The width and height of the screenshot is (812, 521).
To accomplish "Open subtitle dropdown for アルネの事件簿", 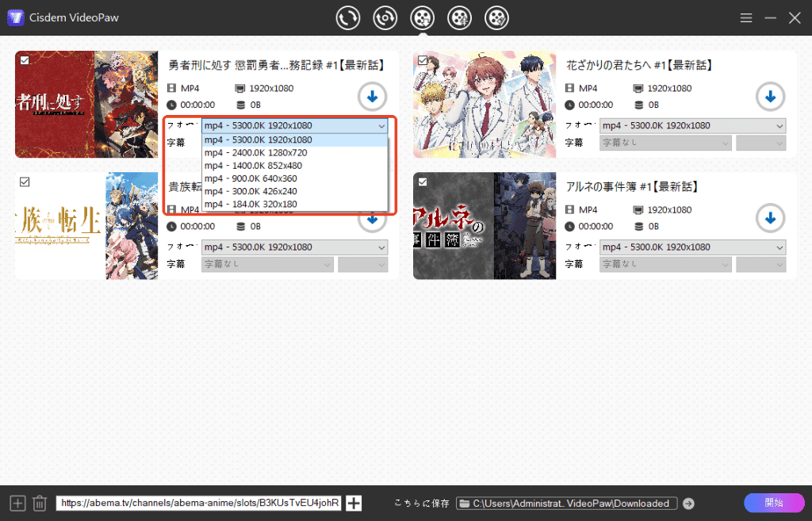I will (x=665, y=264).
